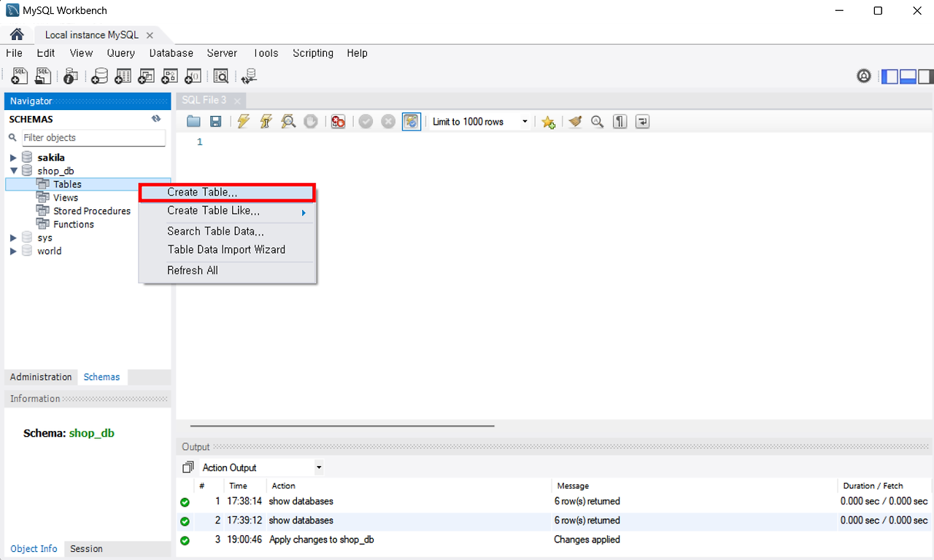Create new view icon in main toolbar
Screen dimensions: 934x560
pos(146,76)
